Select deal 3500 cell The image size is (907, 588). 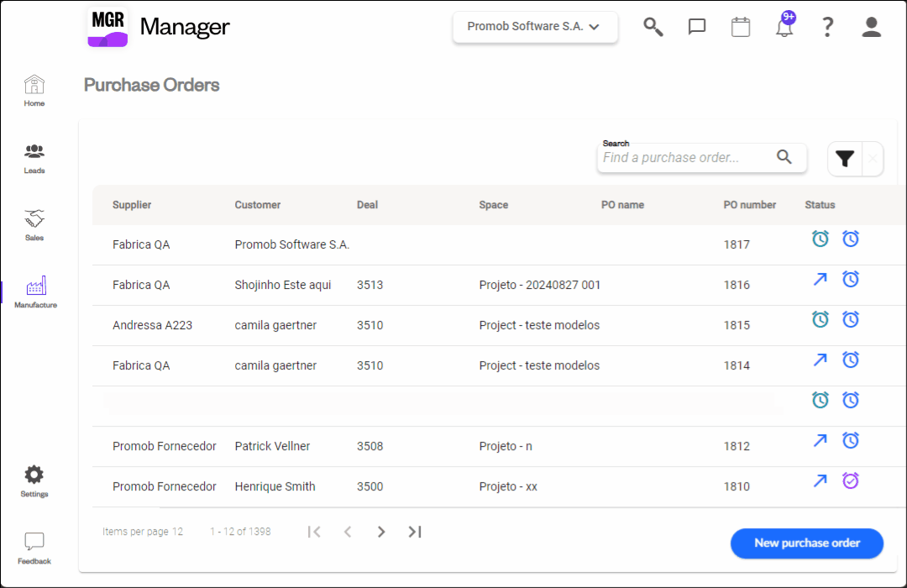pos(370,486)
